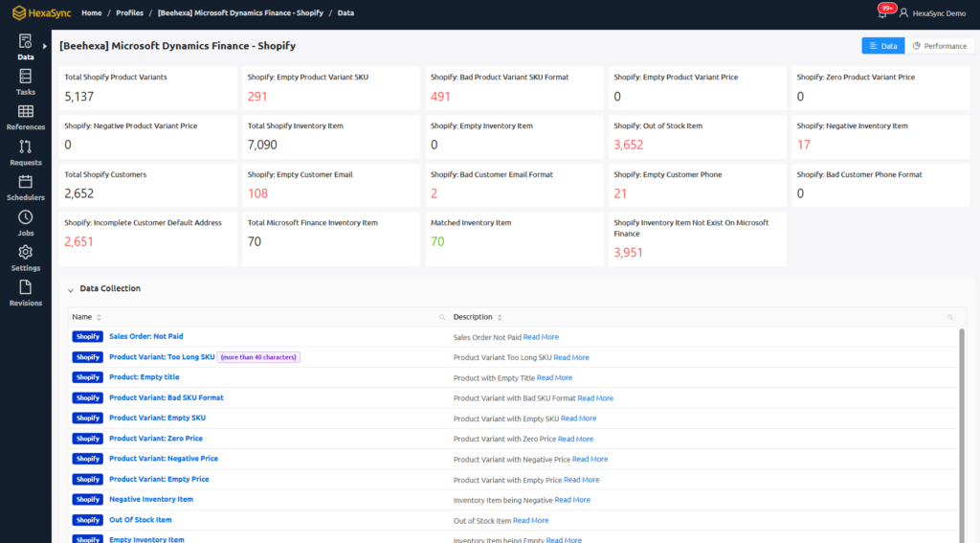Open Out Of Stock Item collection
980x543 pixels.
[140, 519]
